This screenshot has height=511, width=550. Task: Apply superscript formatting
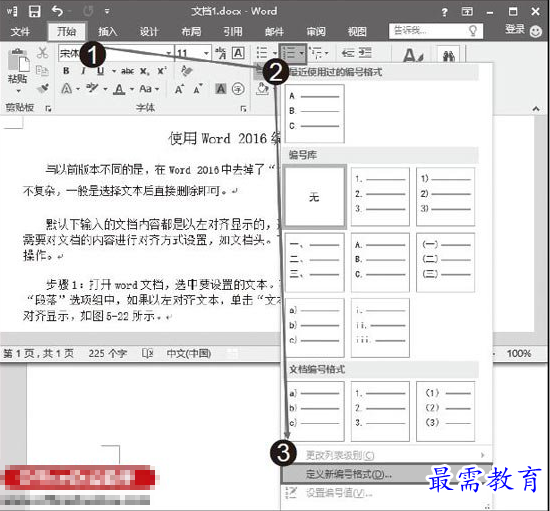coord(161,71)
